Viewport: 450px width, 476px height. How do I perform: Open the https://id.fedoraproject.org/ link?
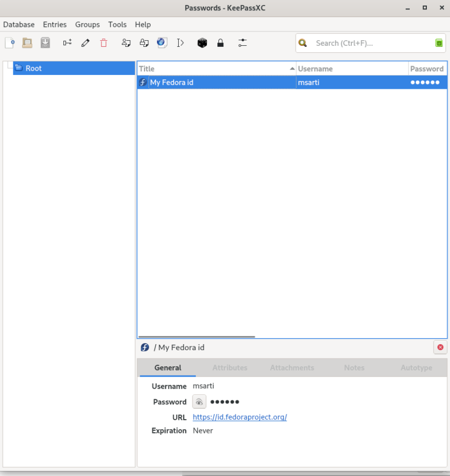[239, 417]
